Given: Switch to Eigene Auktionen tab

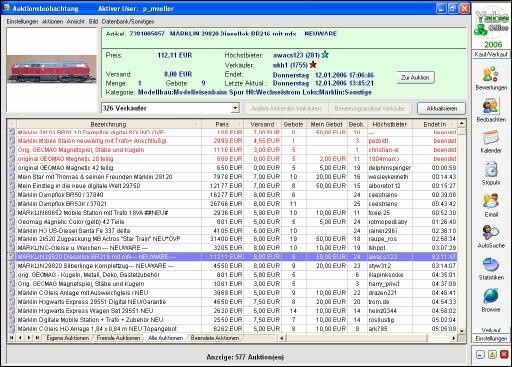Looking at the screenshot, I should (68, 338).
